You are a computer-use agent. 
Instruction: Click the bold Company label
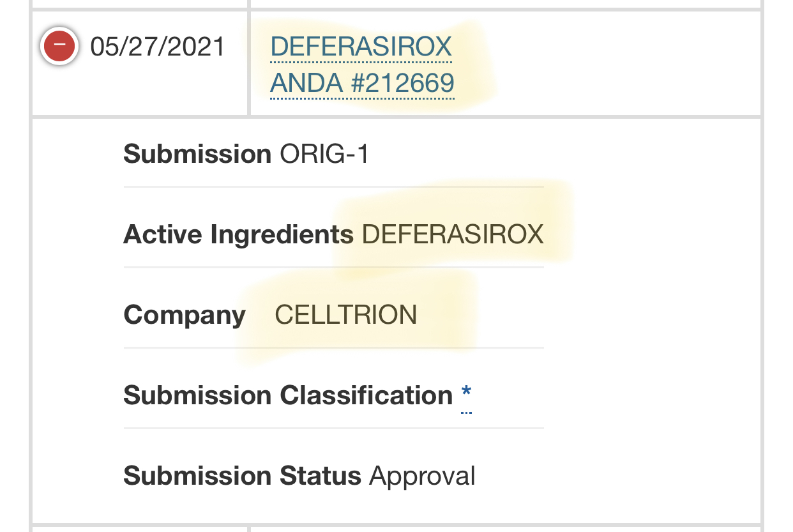pos(185,315)
